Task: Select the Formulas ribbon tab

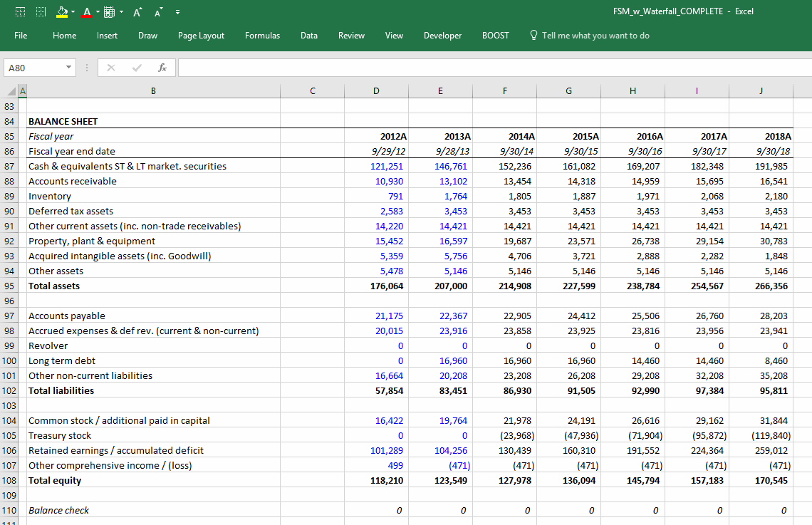Action: click(262, 35)
